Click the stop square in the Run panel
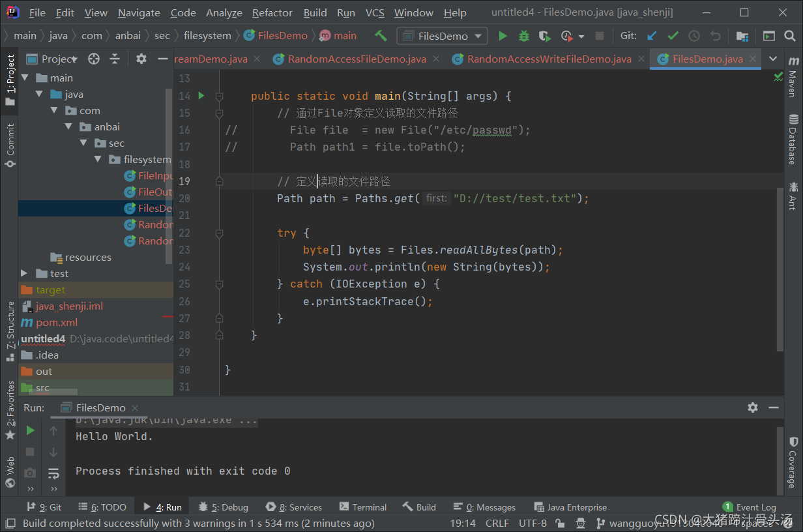 pos(30,451)
